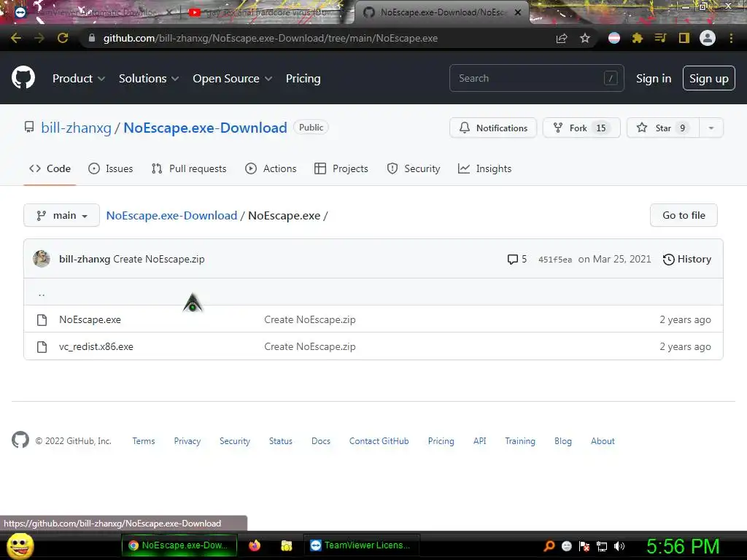Click the Go to file button
The image size is (747, 560).
coord(683,215)
